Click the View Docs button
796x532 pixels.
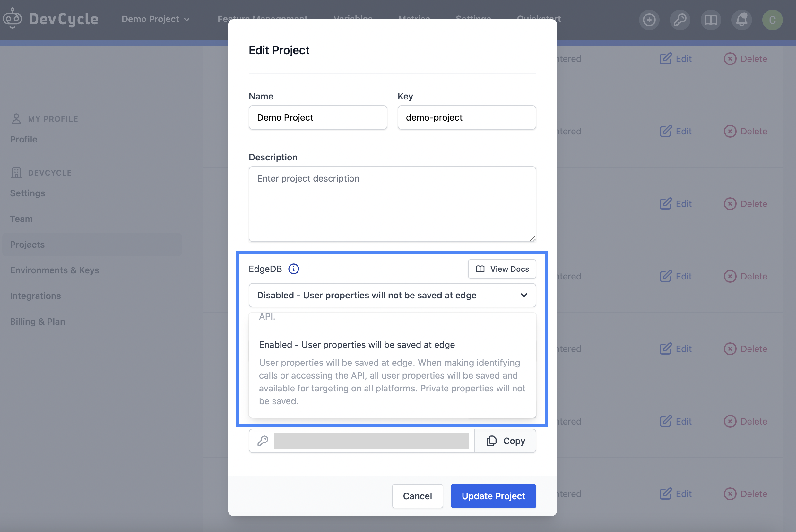tap(502, 269)
